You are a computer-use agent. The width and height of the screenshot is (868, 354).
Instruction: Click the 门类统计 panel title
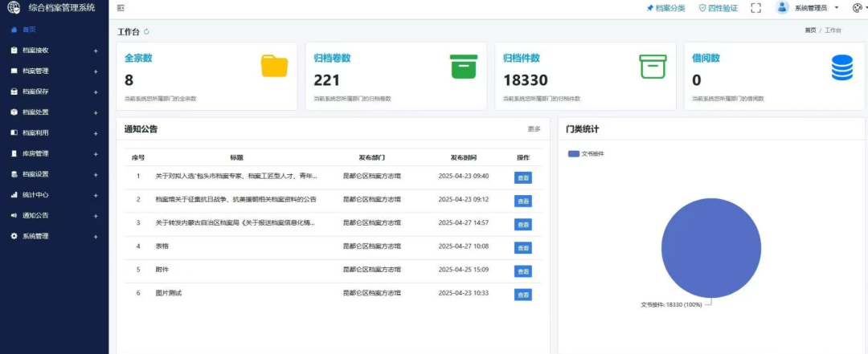[x=582, y=129]
